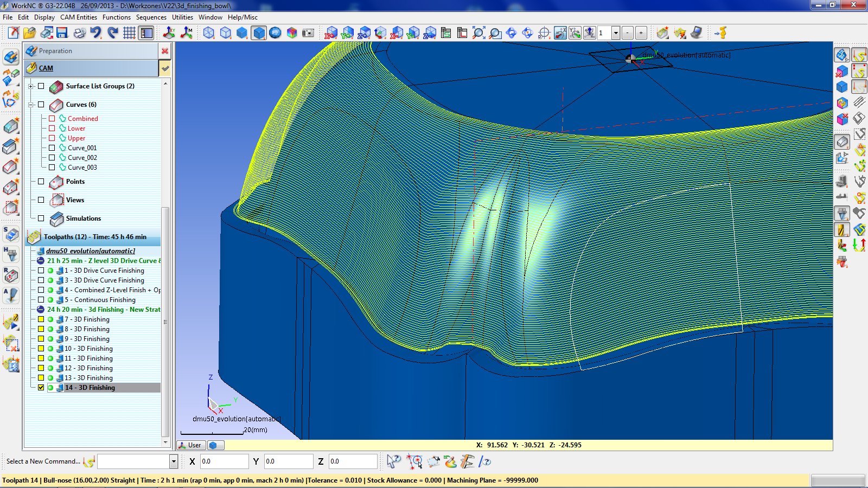The image size is (868, 488).
Task: Click the Save (floppy disk) toolbar icon
Action: click(62, 33)
